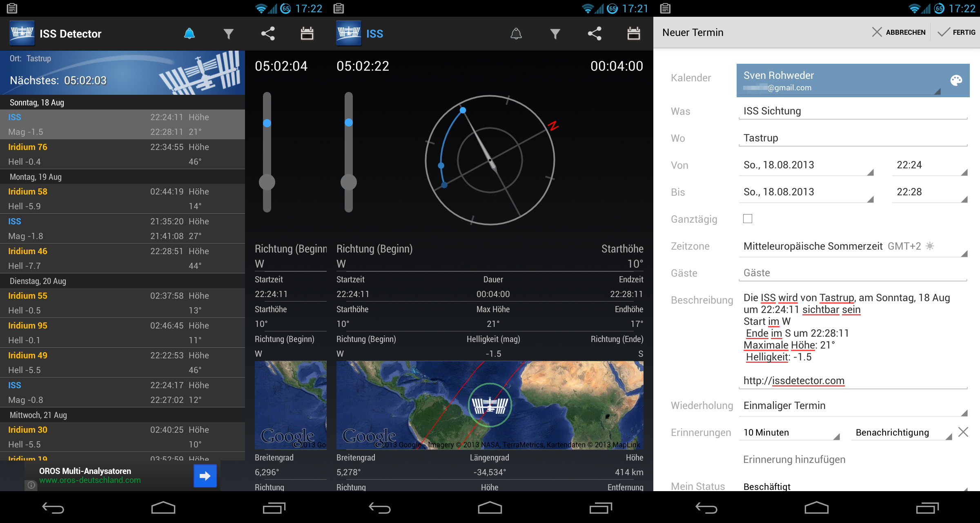
Task: Open the Bis date picker
Action: [x=806, y=192]
